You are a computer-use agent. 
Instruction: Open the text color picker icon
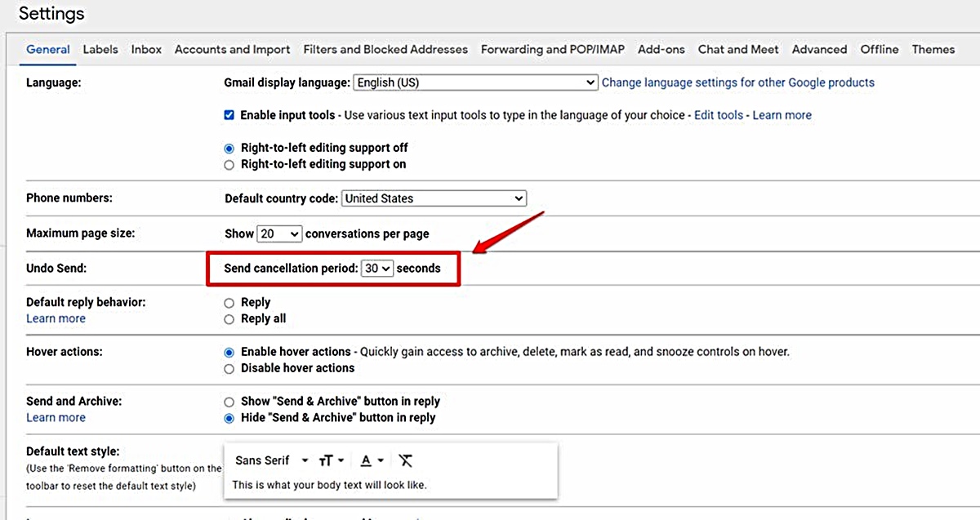tap(367, 460)
